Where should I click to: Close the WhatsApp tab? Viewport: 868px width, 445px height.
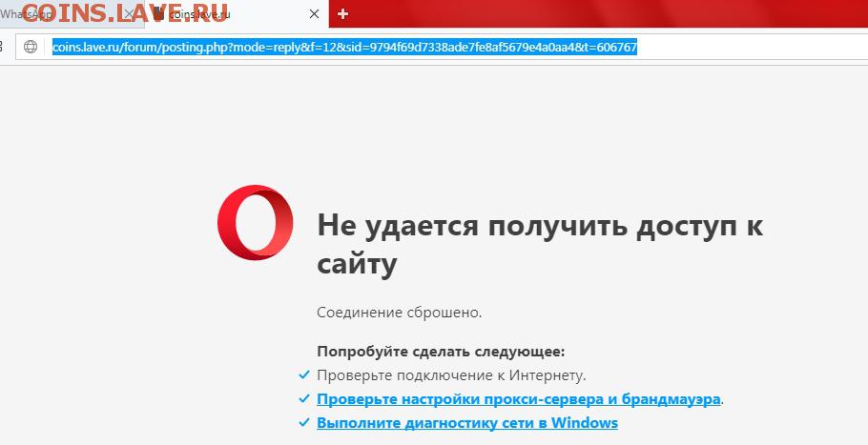tap(129, 14)
